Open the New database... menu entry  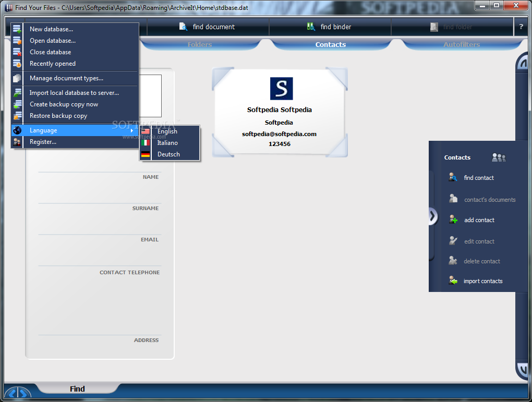(75, 29)
